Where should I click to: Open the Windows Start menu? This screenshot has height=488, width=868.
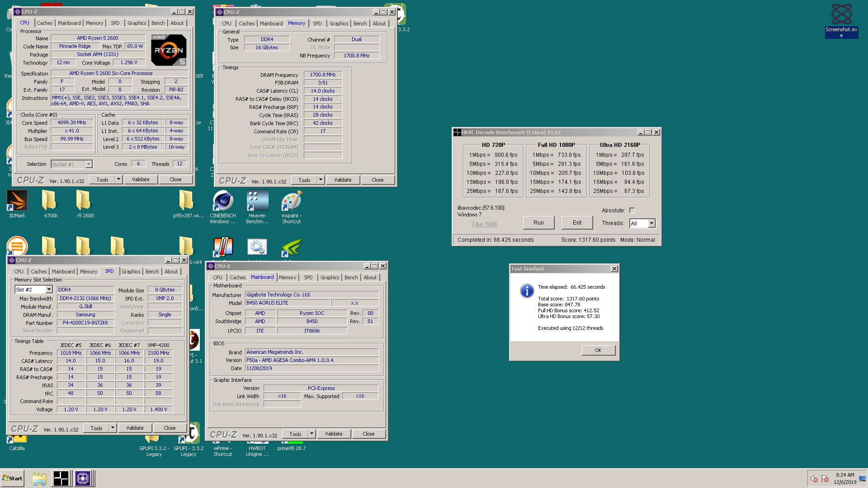pyautogui.click(x=12, y=479)
